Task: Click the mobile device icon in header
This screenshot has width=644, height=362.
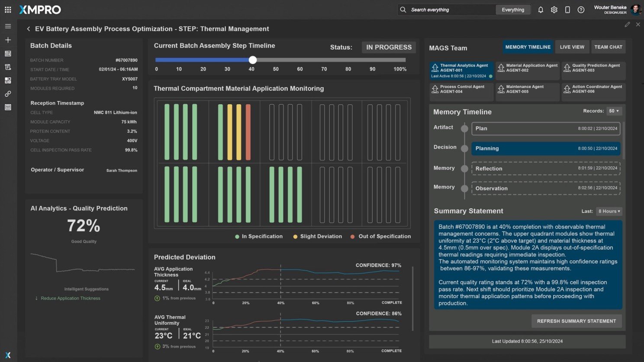Action: pos(567,10)
